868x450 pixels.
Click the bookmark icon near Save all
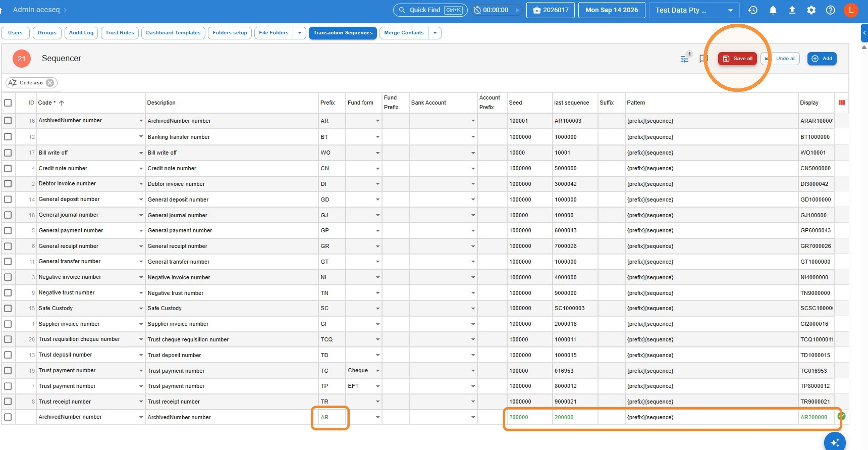[x=703, y=59]
